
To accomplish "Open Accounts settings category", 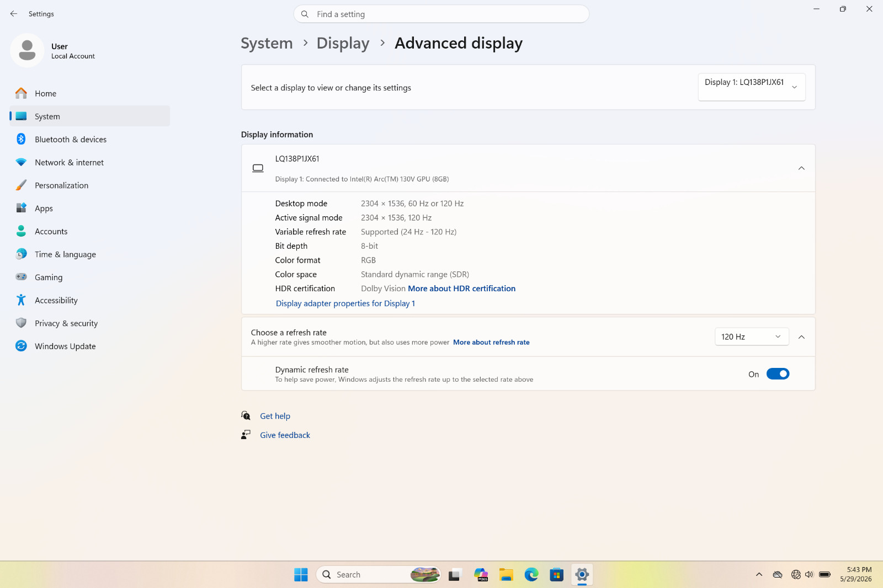I will 90,231.
